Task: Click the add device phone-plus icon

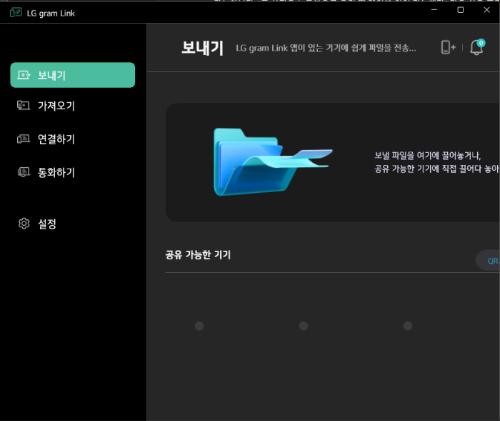Action: click(448, 47)
